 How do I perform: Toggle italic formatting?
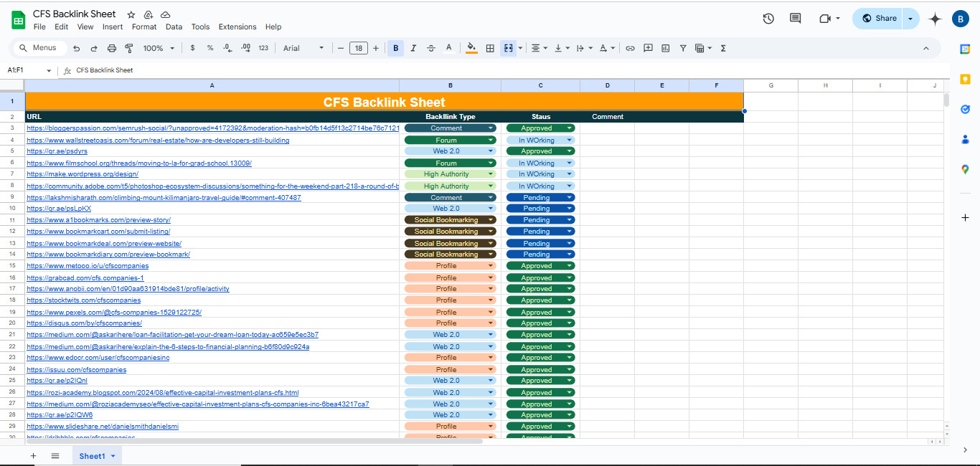coord(413,48)
